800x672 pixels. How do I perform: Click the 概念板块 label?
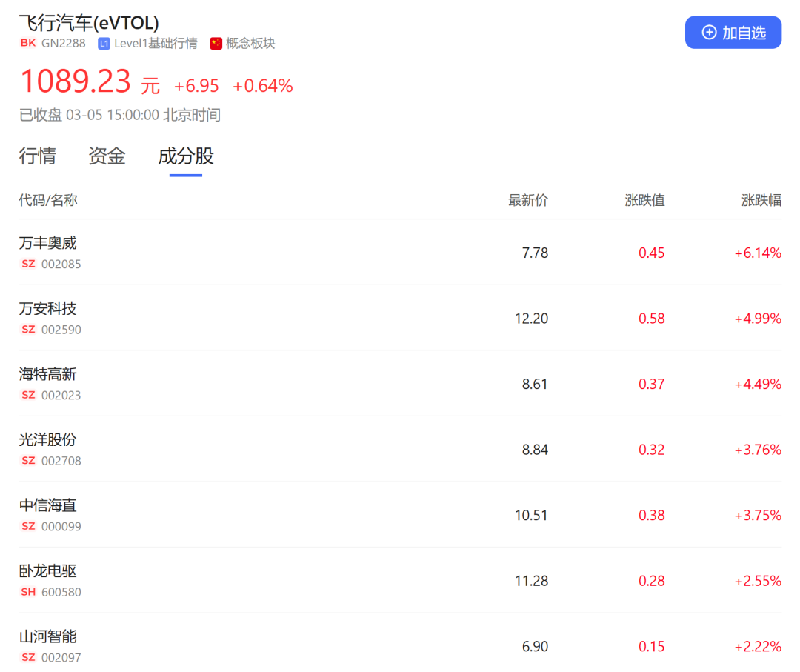250,44
